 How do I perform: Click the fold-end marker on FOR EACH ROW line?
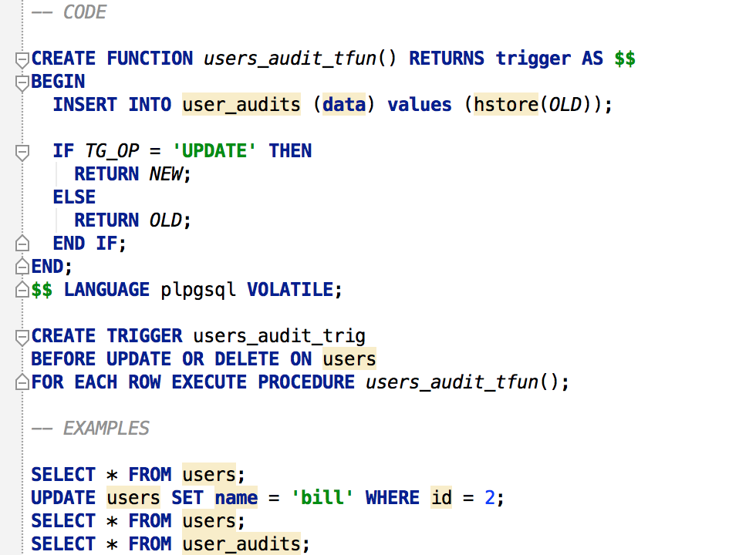pyautogui.click(x=22, y=382)
